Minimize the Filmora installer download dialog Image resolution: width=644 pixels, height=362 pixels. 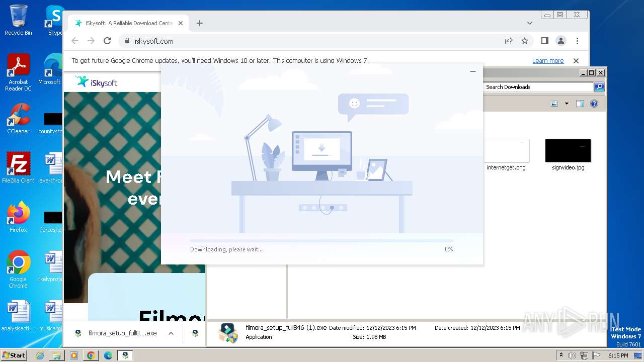click(472, 72)
